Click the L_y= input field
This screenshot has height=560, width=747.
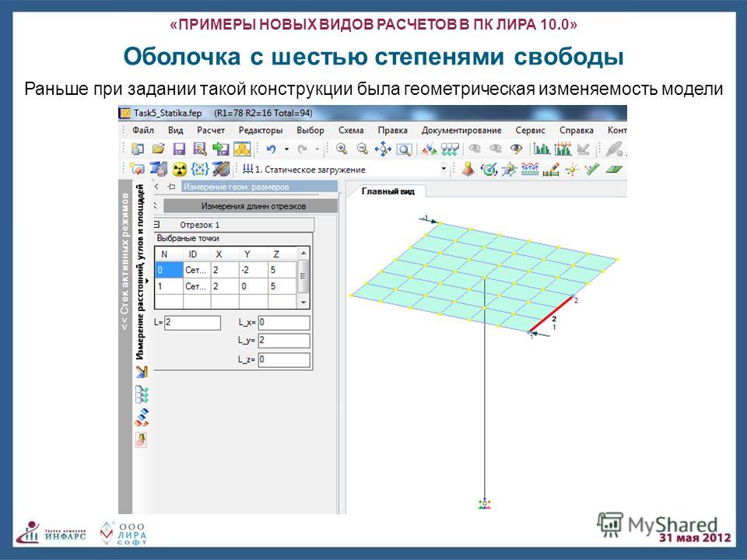point(284,341)
